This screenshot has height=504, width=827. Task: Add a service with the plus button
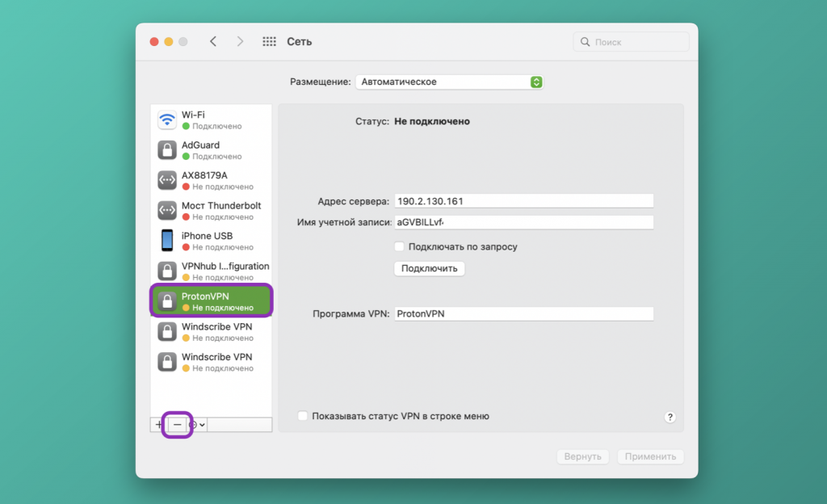pyautogui.click(x=159, y=424)
